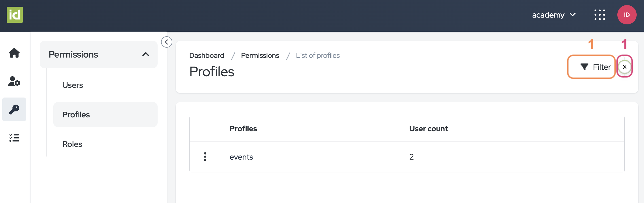
Task: Click the Profiles column header
Action: pos(243,129)
